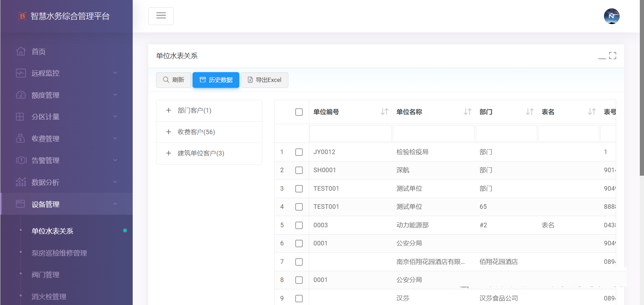This screenshot has height=305, width=644.
Task: Expand the 部门客户(1) tree node
Action: [169, 110]
